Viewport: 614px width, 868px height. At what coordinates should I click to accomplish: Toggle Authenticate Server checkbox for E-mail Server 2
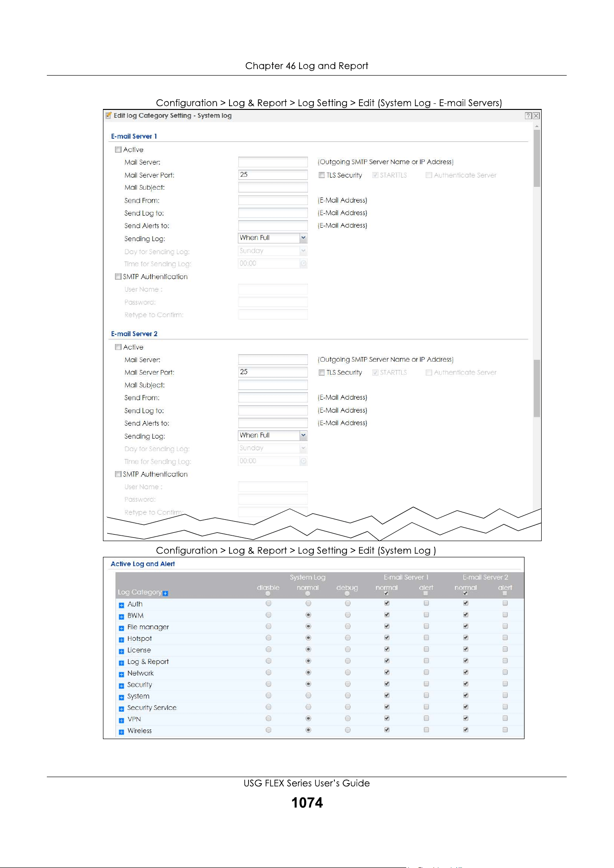[x=429, y=373]
